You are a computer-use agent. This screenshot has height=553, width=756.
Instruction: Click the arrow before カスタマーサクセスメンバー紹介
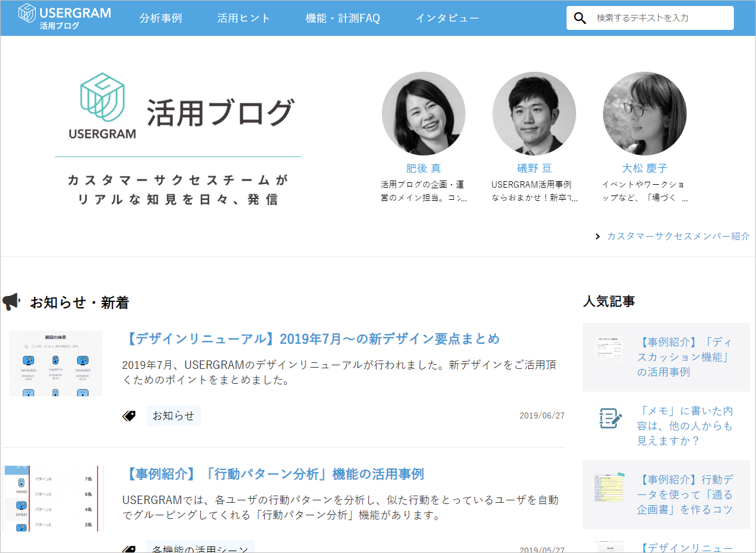598,236
